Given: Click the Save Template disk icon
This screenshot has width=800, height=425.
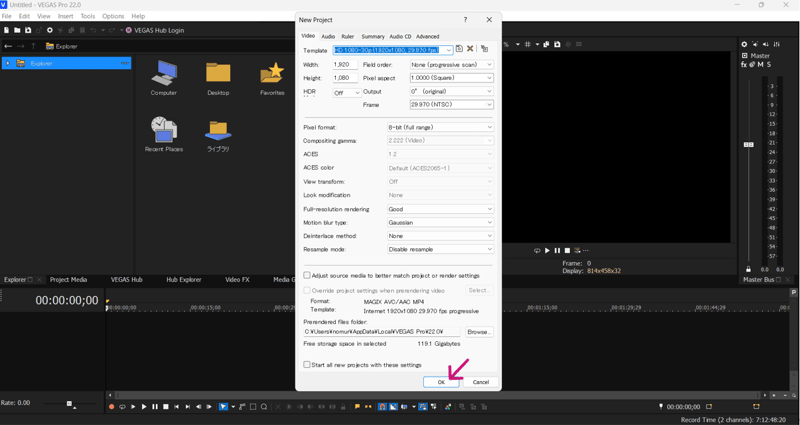Looking at the screenshot, I should pos(460,49).
